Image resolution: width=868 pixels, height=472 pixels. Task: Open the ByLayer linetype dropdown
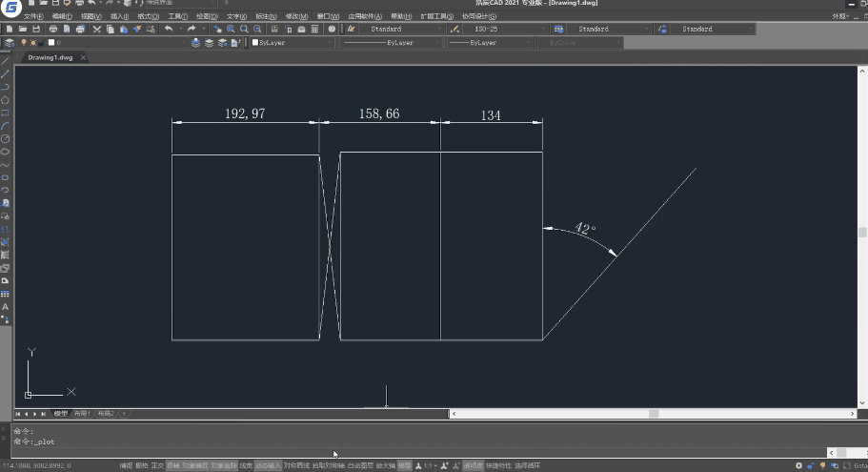(391, 43)
